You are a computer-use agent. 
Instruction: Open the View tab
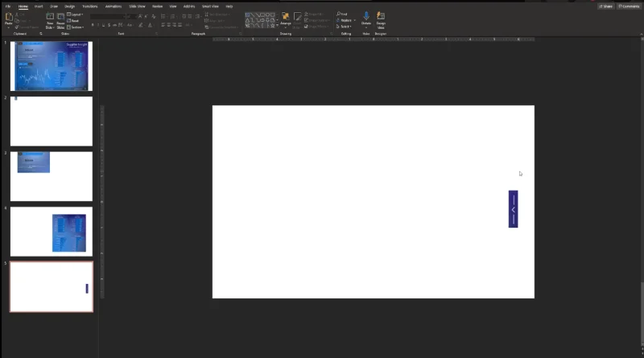tap(173, 6)
